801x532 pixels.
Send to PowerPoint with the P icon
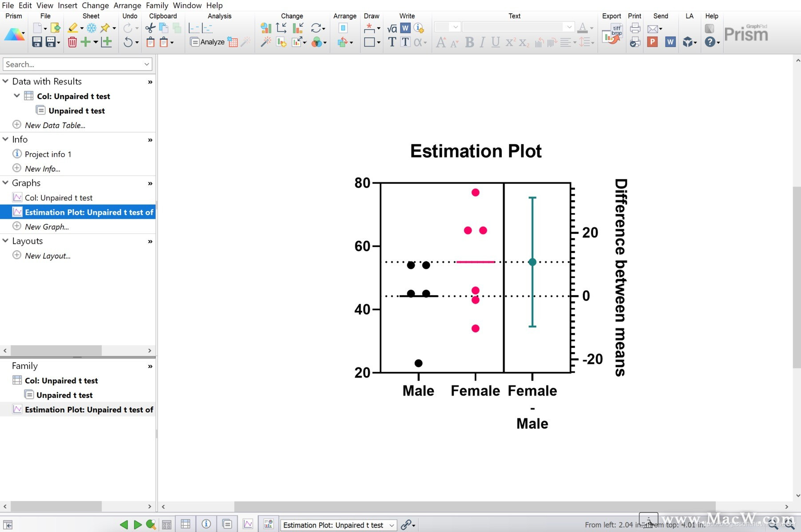pos(652,42)
